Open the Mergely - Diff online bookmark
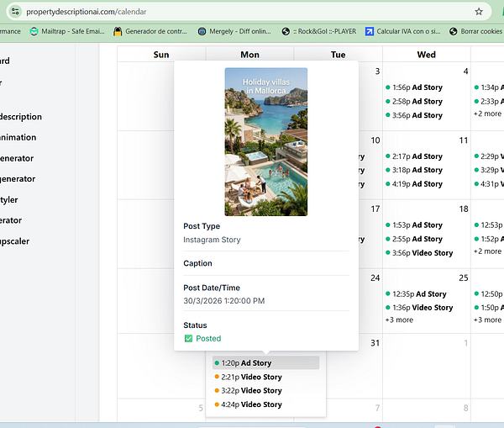Viewport: 504px width, 428px height. 234,32
